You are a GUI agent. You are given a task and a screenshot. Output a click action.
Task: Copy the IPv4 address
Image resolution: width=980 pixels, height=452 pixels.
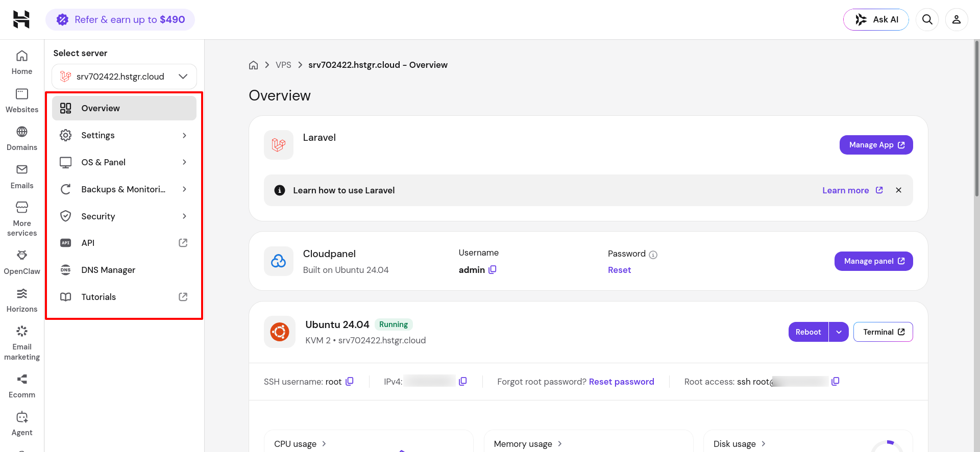click(x=463, y=382)
